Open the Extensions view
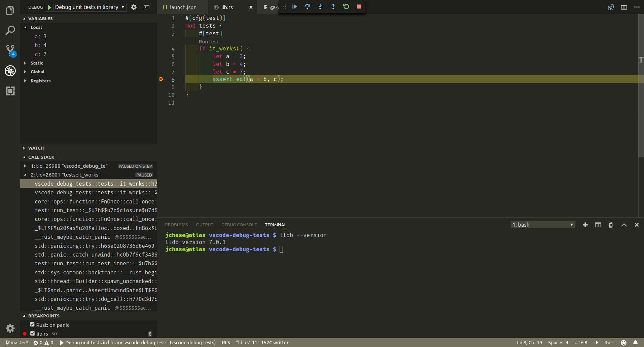 pos(10,91)
